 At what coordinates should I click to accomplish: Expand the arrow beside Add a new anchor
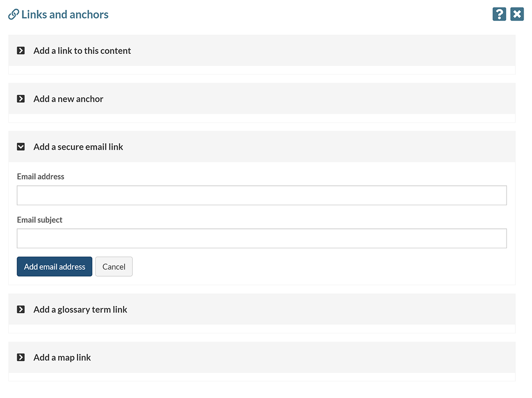point(21,99)
